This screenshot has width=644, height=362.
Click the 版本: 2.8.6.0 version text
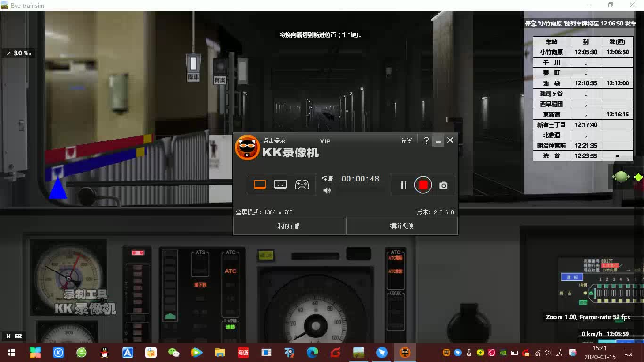tap(435, 212)
